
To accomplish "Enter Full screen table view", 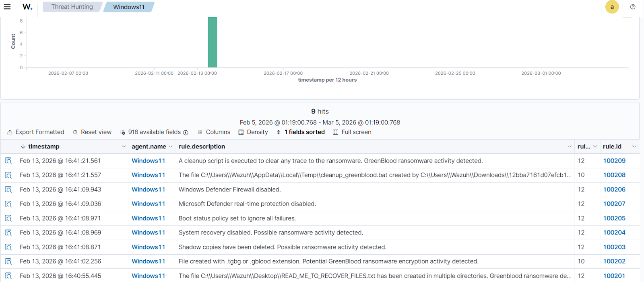I will click(x=352, y=132).
